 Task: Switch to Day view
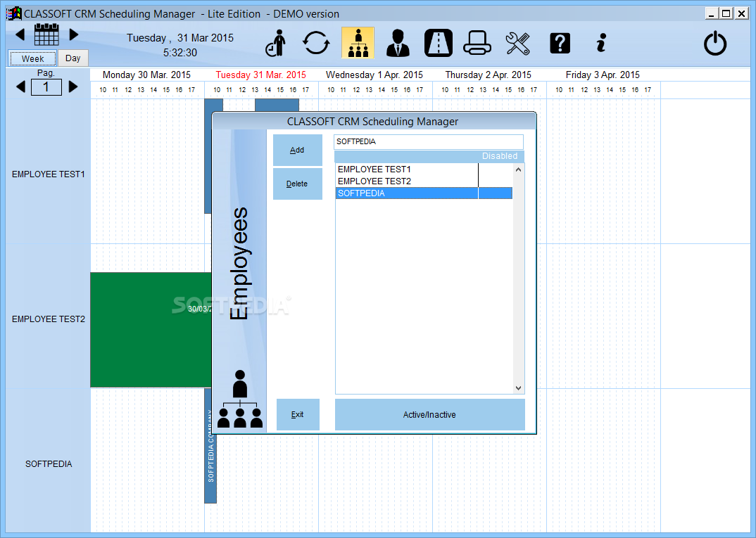(x=73, y=58)
